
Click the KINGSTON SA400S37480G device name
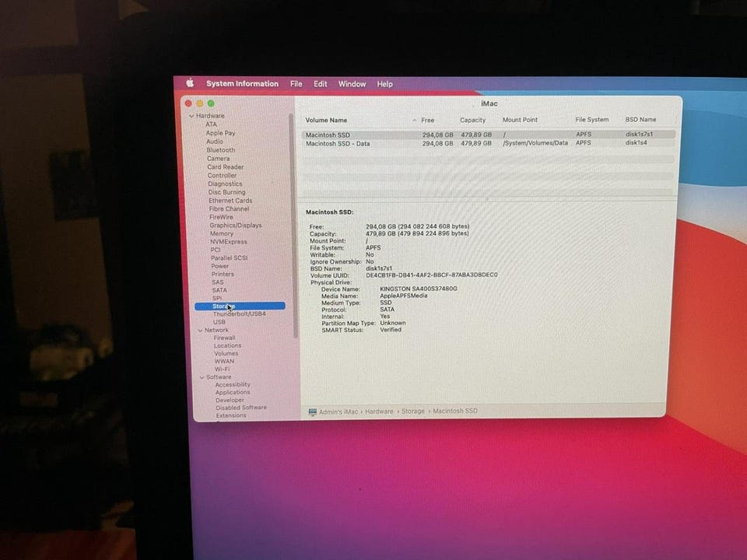click(419, 289)
